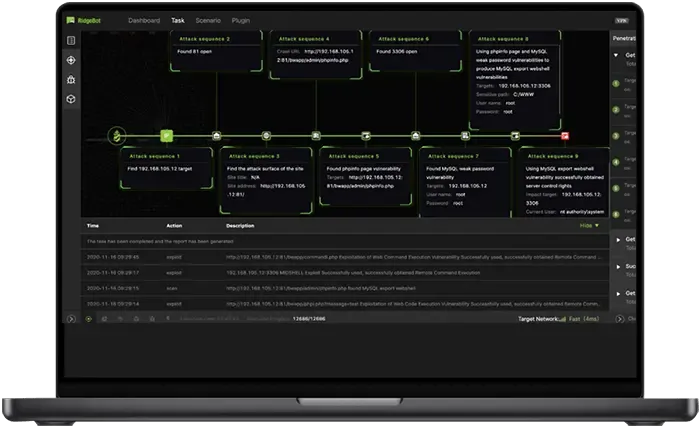
Task: Click the task completed report message row
Action: tap(345, 241)
